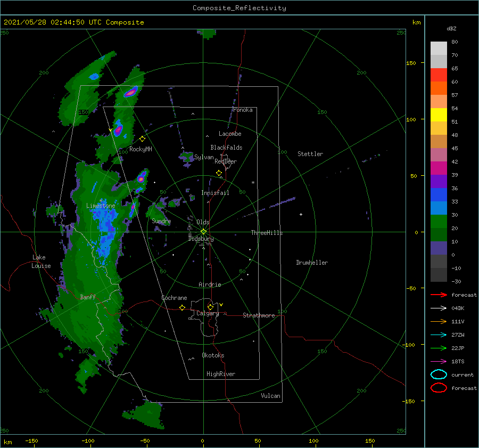Click the Drumheller label on map
Image resolution: width=479 pixels, height=448 pixels.
click(x=312, y=263)
